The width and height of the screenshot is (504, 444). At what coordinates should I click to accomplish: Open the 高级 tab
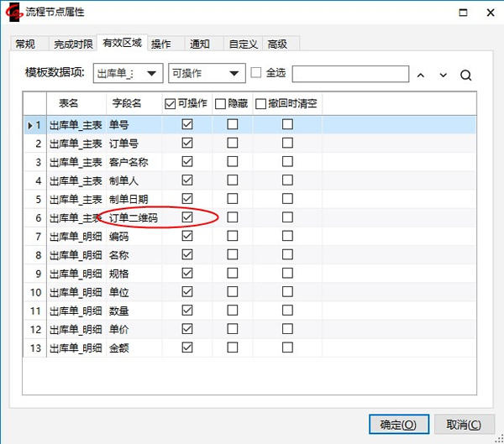click(276, 44)
